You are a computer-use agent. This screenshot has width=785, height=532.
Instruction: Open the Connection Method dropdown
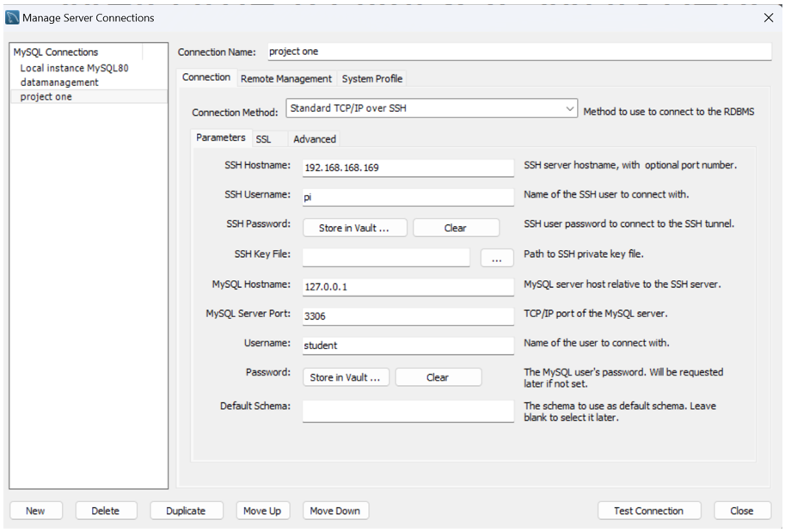[432, 110]
